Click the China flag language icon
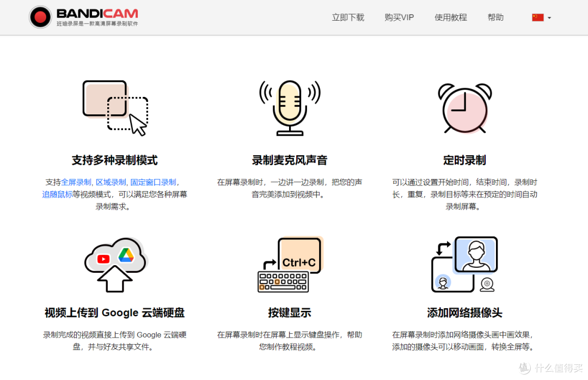588x380 pixels. coord(538,17)
